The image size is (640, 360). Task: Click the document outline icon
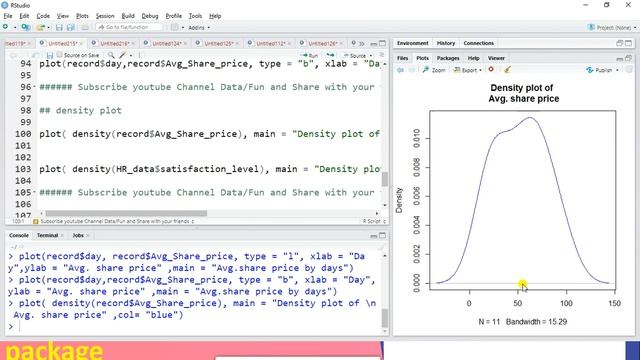[382, 55]
